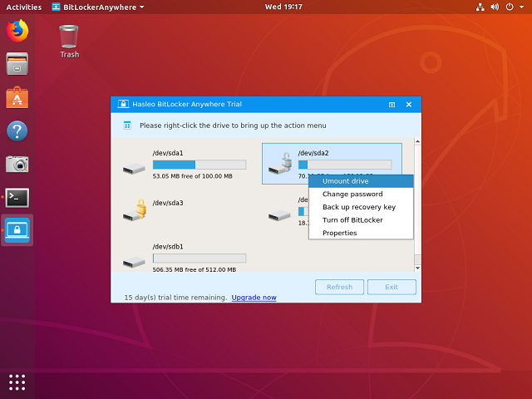Open Ubuntu Software in the dock
532x399 pixels.
pyautogui.click(x=17, y=97)
